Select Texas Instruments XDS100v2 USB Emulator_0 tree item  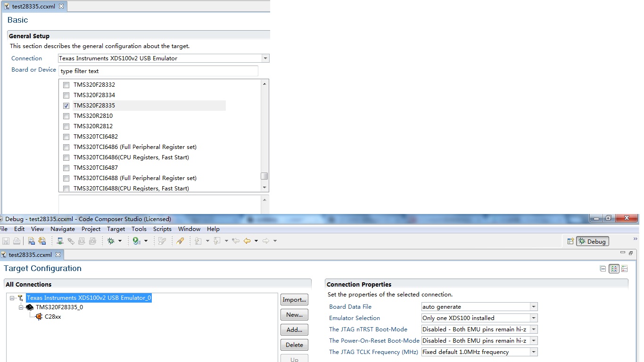pyautogui.click(x=89, y=298)
